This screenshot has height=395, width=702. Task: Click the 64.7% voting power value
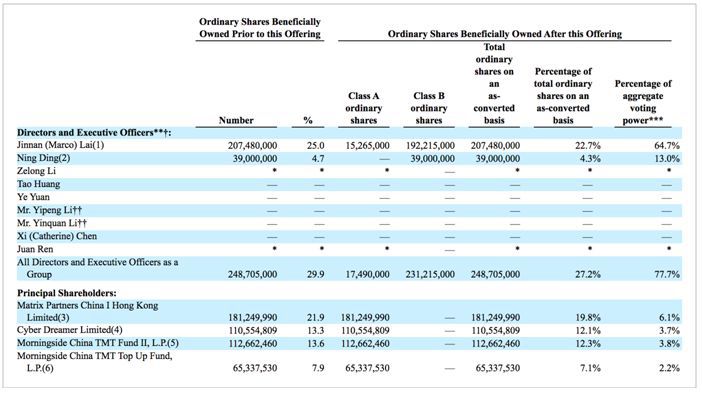[x=667, y=146]
